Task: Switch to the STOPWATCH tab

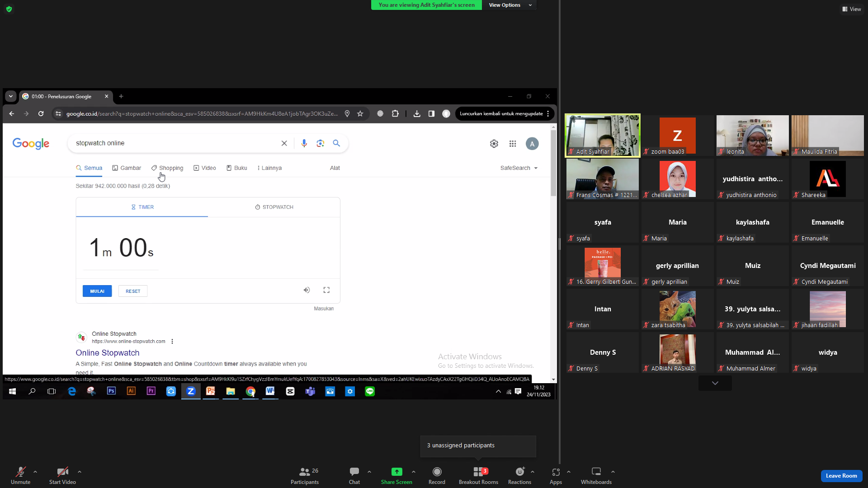Action: coord(274,207)
